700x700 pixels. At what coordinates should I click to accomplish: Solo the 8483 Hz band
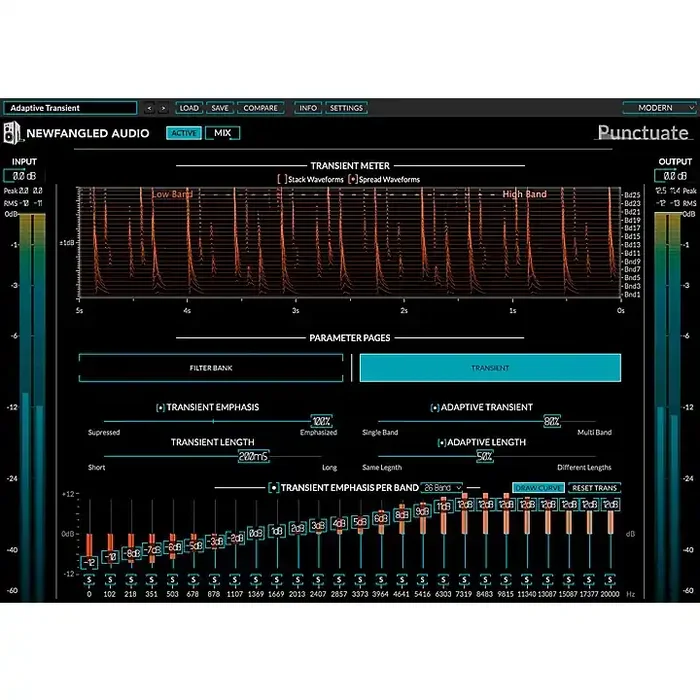485,580
